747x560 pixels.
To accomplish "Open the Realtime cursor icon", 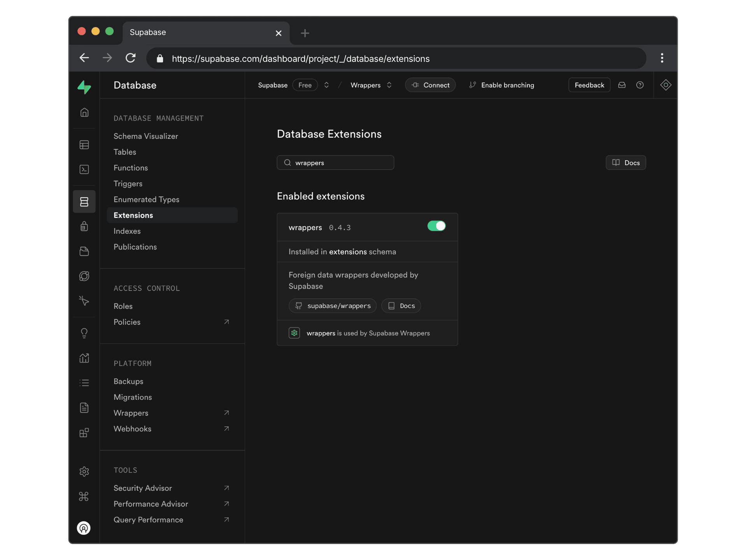I will [84, 301].
